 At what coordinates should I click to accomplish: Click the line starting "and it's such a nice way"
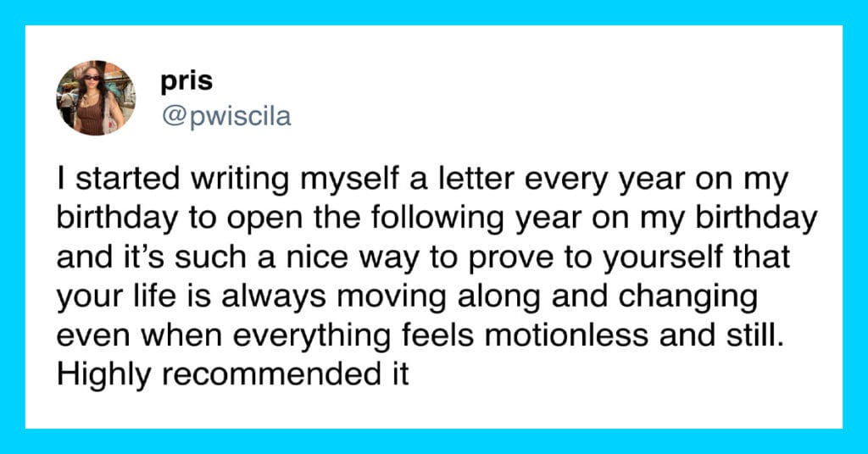tap(424, 258)
